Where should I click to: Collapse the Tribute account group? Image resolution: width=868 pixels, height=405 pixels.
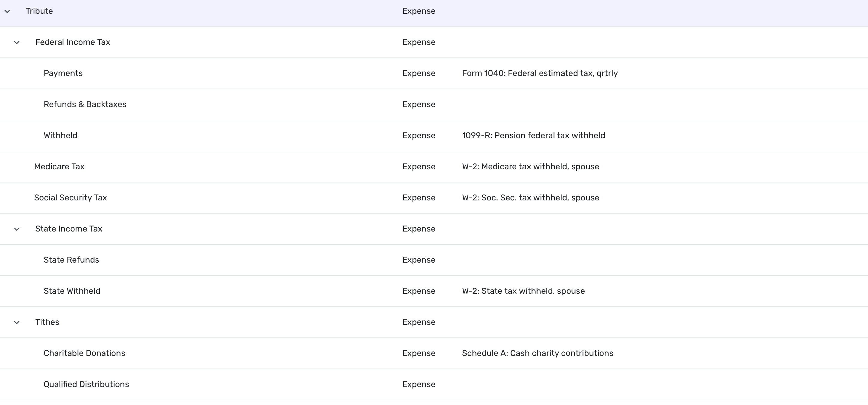[7, 11]
